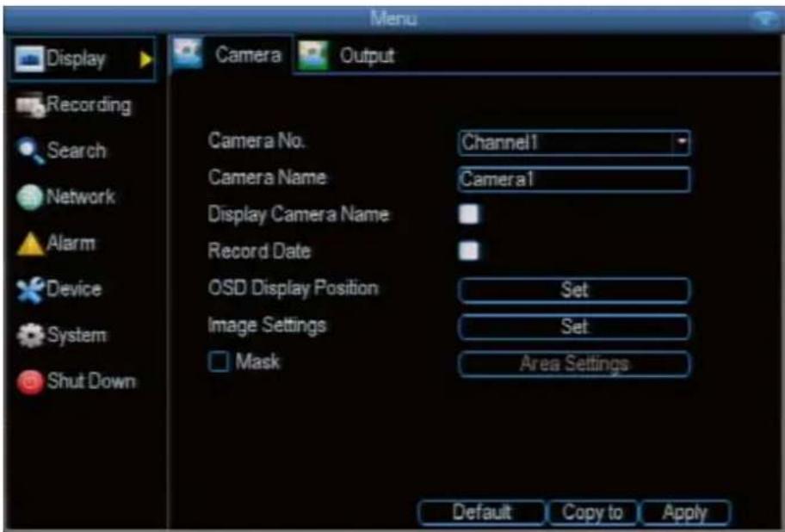Click the Default button
785x532 pixels.
point(482,512)
